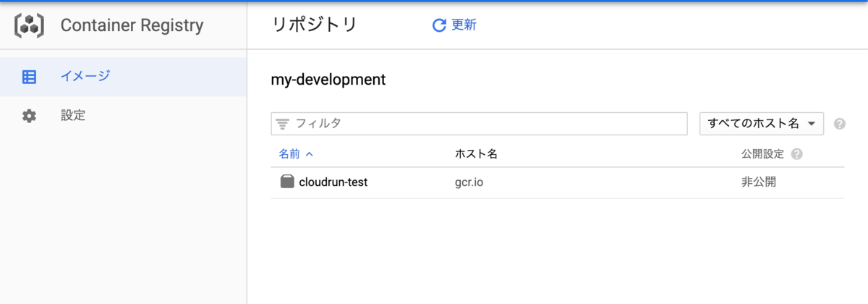Click the Container Registry title text
The width and height of the screenshot is (868, 304).
click(x=132, y=25)
